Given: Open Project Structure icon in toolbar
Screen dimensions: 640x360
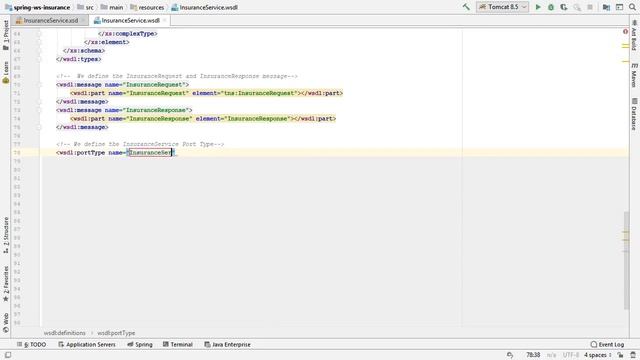Looking at the screenshot, I should coord(606,7).
